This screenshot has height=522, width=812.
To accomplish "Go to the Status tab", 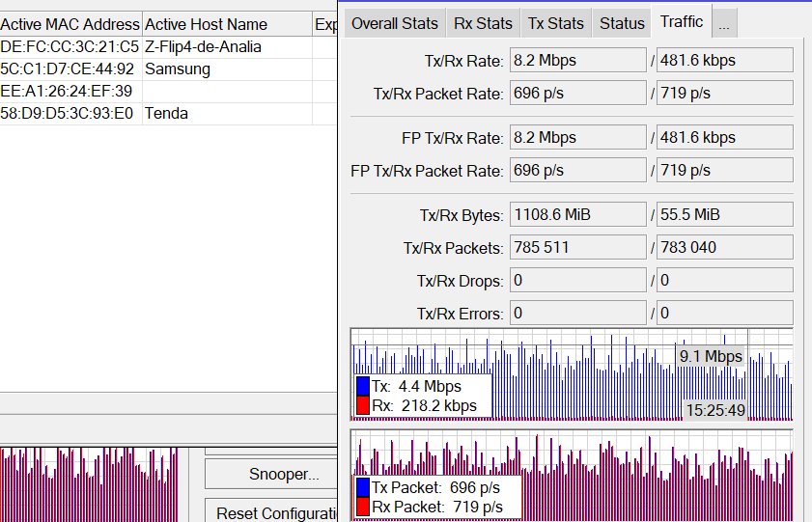I will [622, 23].
